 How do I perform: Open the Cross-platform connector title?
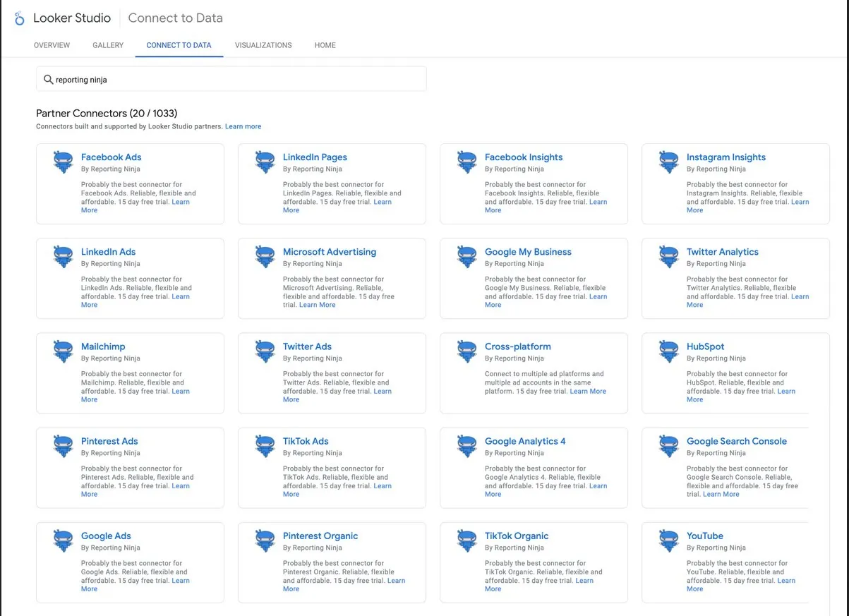[x=518, y=346]
